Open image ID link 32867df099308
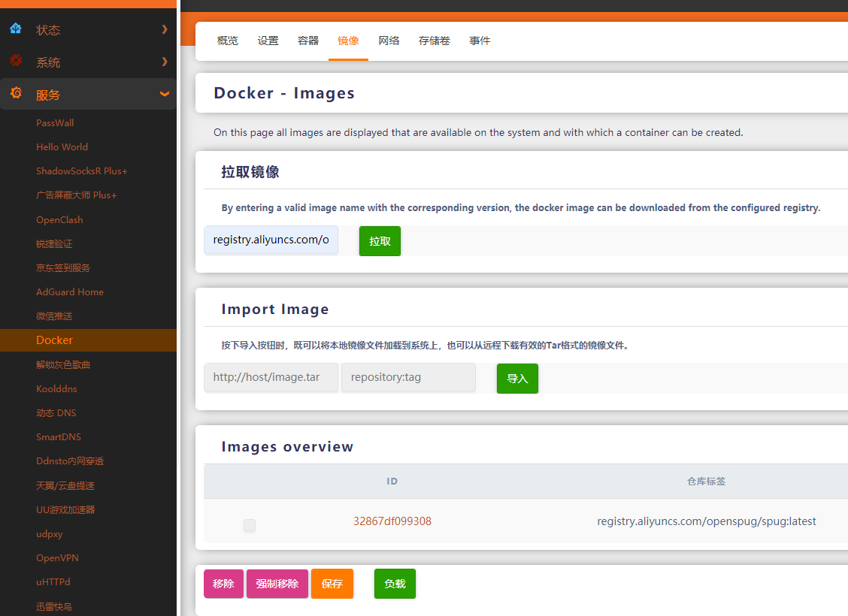Viewport: 848px width, 616px height. coord(392,521)
